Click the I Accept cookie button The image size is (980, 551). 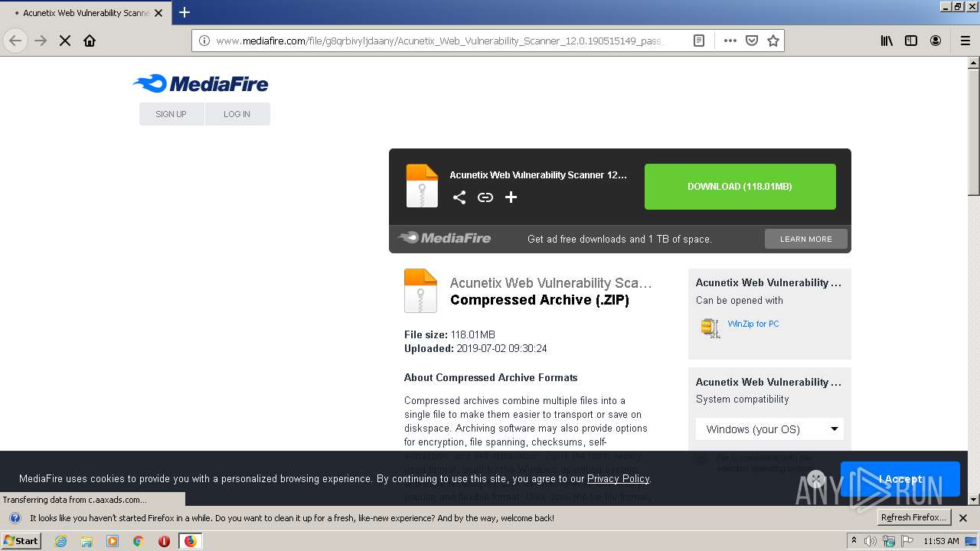(900, 479)
